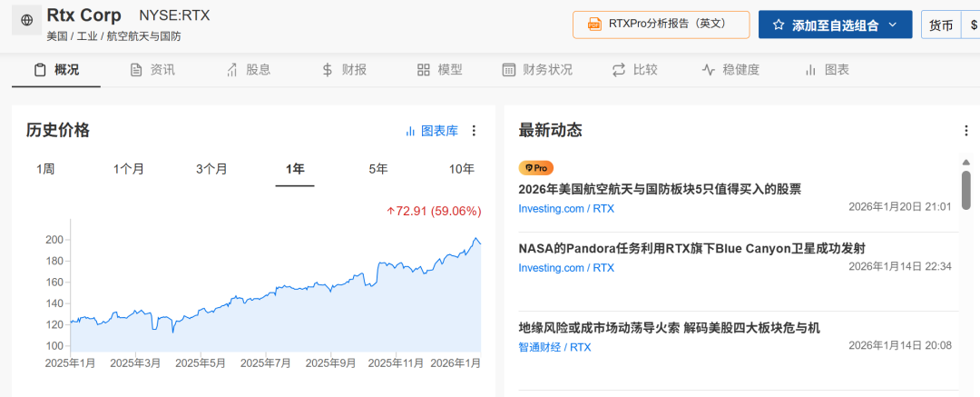Open the 股息 tab

pos(248,70)
